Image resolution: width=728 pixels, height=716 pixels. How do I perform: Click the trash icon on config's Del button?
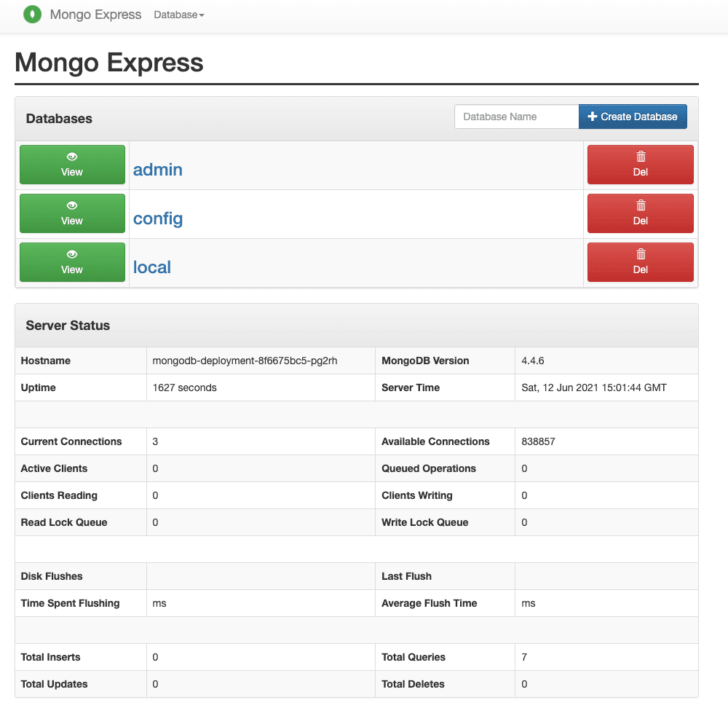point(640,205)
